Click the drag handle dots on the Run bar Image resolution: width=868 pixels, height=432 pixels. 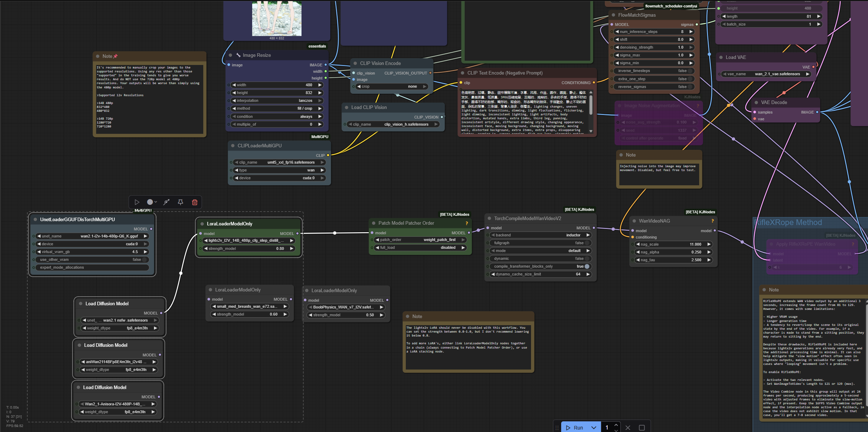click(557, 428)
